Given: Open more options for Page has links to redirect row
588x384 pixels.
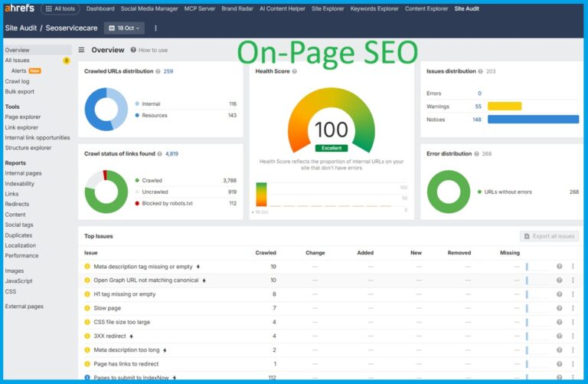Looking at the screenshot, I should pos(573,364).
